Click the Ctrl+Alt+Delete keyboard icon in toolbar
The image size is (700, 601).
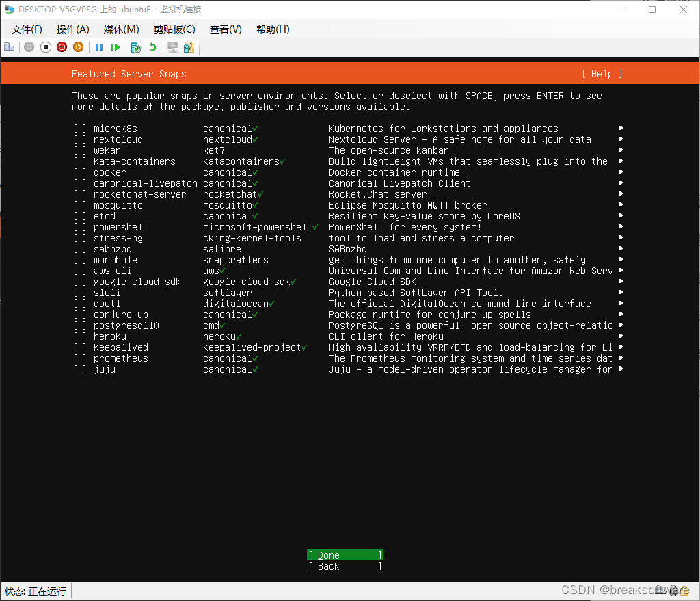pyautogui.click(x=10, y=47)
